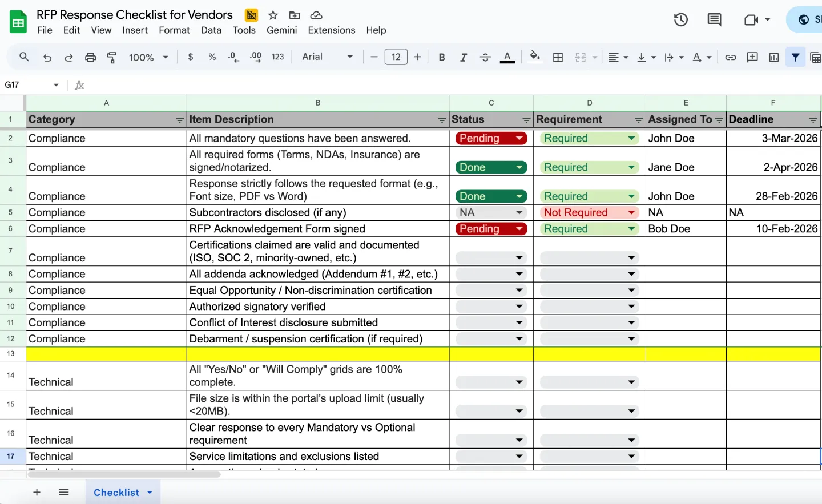Viewport: 822px width, 504px height.
Task: Start a video call via camera icon
Action: tap(751, 20)
